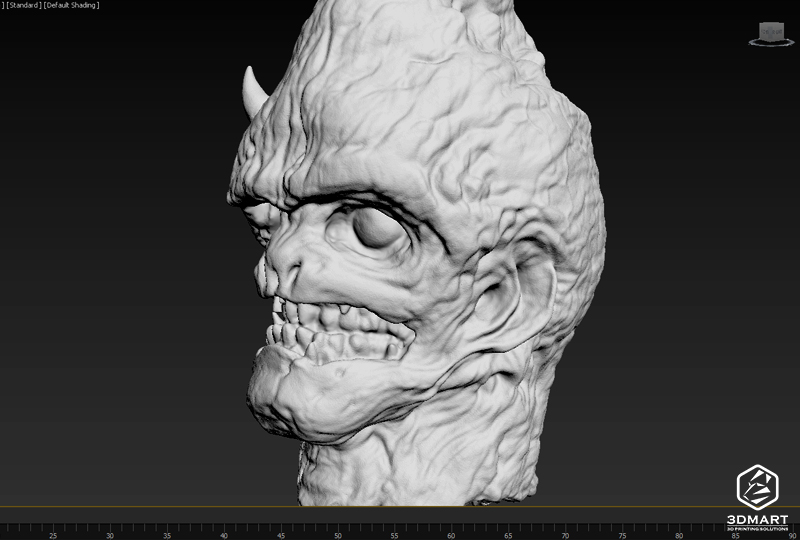Pick frame 50 on the time ruler
The image size is (800, 540).
coord(337,529)
